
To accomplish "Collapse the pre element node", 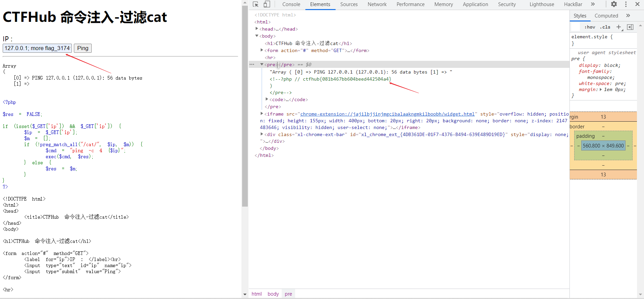I will [x=262, y=65].
